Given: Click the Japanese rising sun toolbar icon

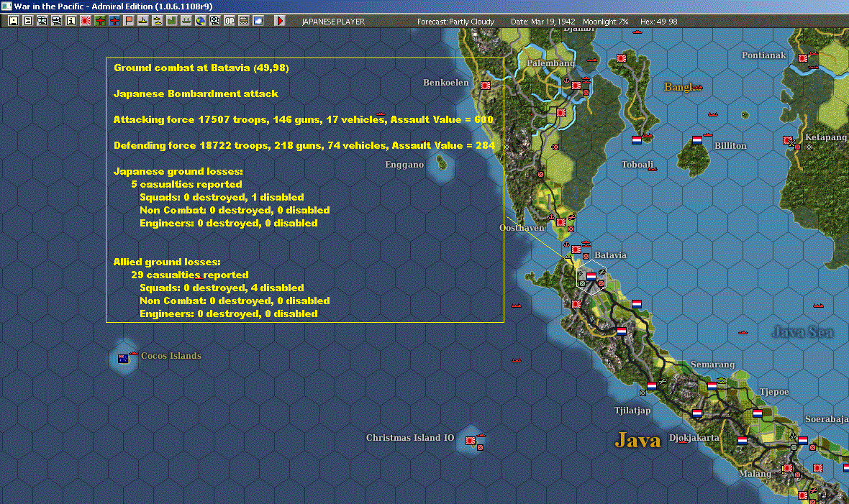Looking at the screenshot, I should tap(86, 21).
